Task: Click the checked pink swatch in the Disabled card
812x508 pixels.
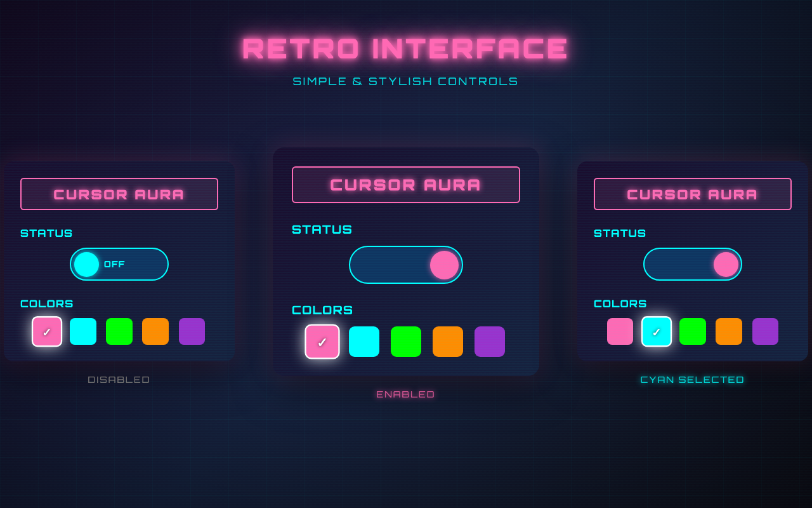Action: 46,331
